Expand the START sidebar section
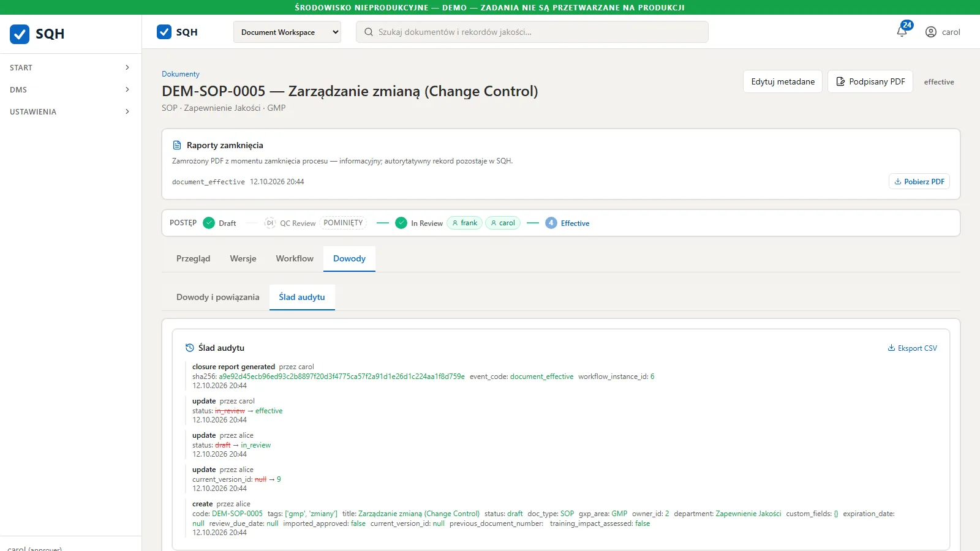980x551 pixels. pyautogui.click(x=70, y=67)
